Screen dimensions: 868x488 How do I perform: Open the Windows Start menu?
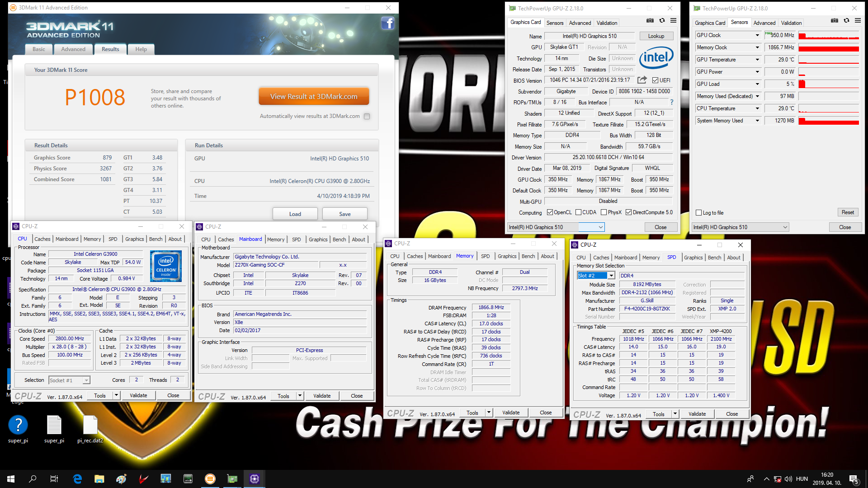(11, 479)
